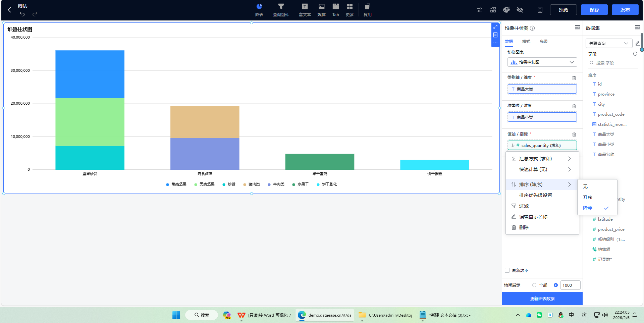Screen dimensions: 644x323
Task: Expand chart to fullscreen icon
Action: click(495, 27)
